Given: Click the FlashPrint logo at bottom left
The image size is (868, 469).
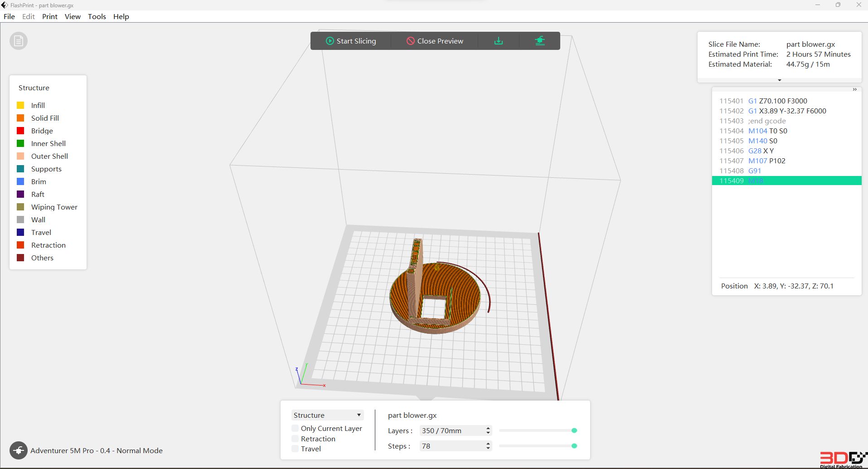Looking at the screenshot, I should [19, 450].
